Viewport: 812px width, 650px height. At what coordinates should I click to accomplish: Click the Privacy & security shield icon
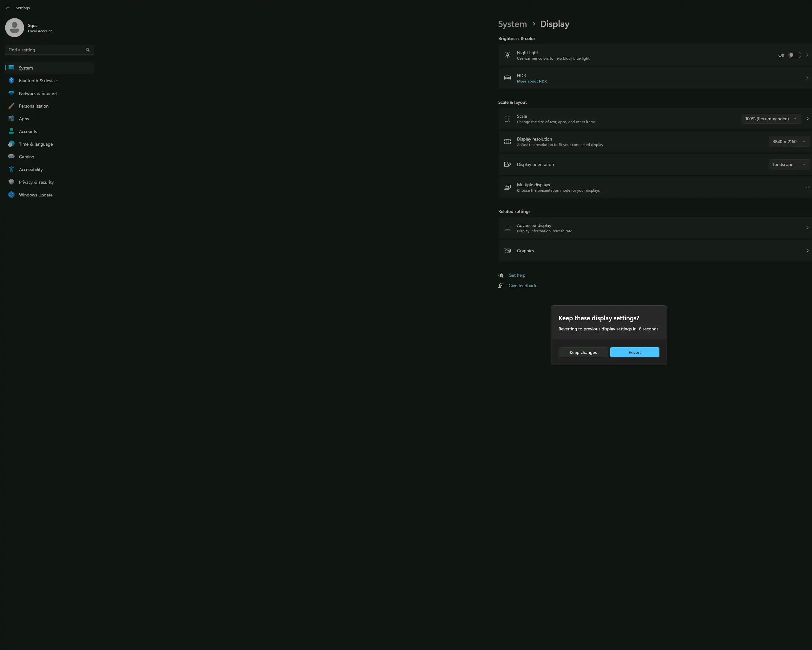(11, 182)
